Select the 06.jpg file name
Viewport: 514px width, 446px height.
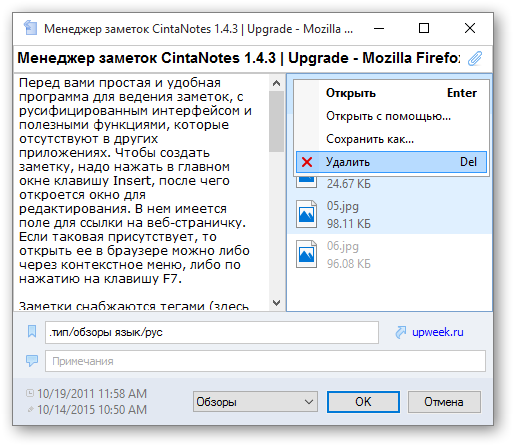(343, 246)
